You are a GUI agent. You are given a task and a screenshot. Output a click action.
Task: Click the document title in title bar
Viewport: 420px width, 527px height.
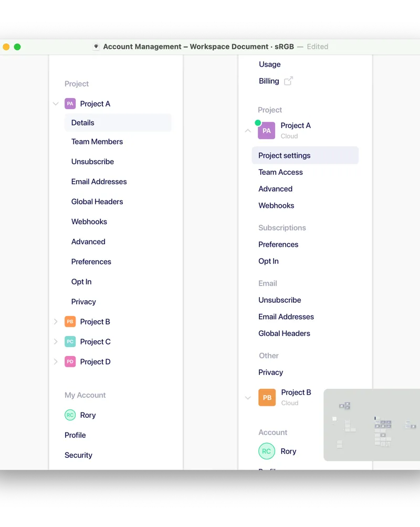point(198,46)
